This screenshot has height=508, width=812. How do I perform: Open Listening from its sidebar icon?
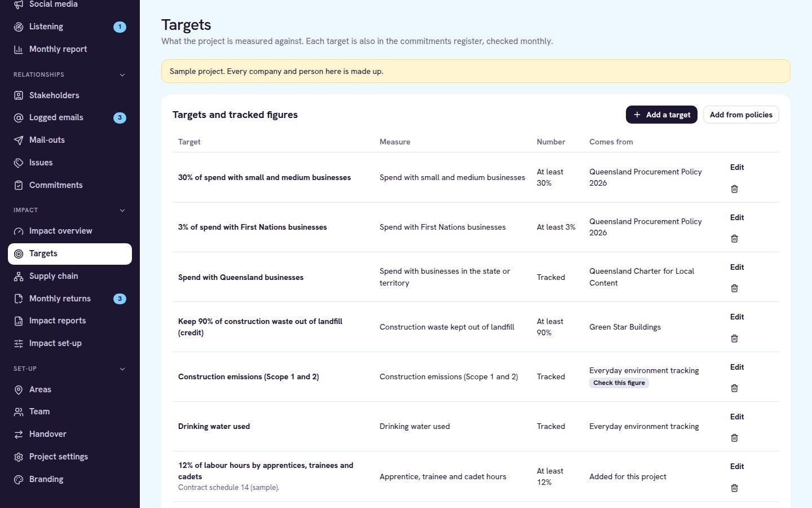point(19,27)
